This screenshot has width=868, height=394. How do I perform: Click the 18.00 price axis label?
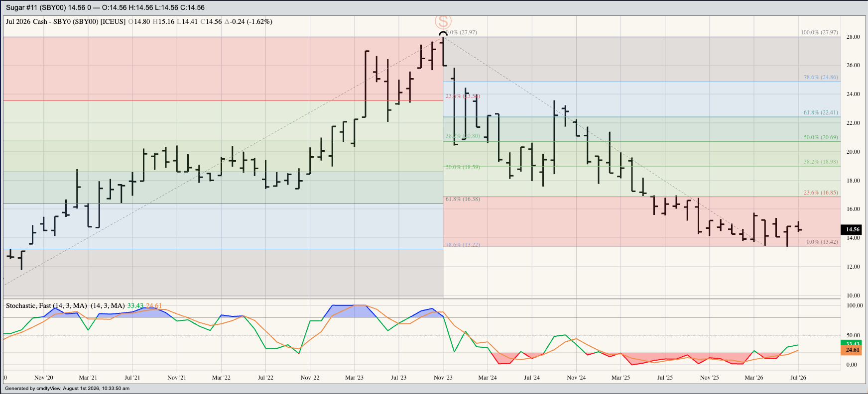[853, 181]
